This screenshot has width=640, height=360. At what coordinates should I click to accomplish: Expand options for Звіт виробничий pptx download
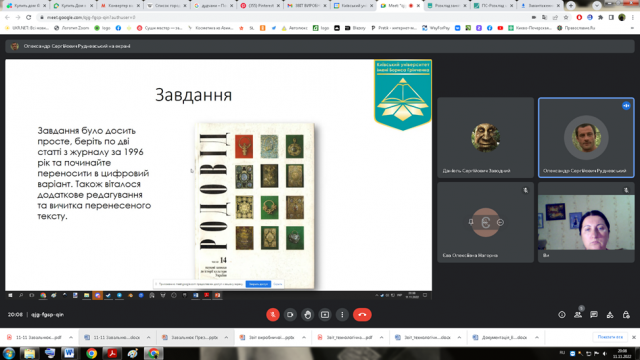(304, 338)
